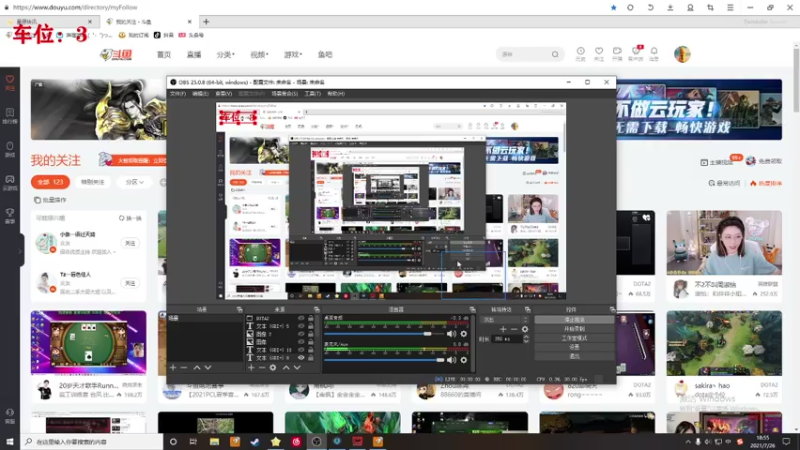800x450 pixels.
Task: Select the 全部 123 filter pill
Action: [x=50, y=182]
